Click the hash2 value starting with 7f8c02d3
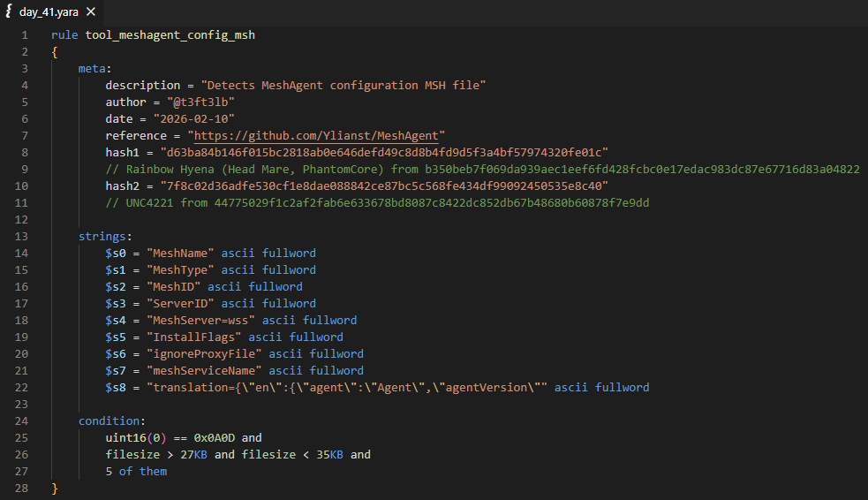This screenshot has height=500, width=868. point(384,186)
